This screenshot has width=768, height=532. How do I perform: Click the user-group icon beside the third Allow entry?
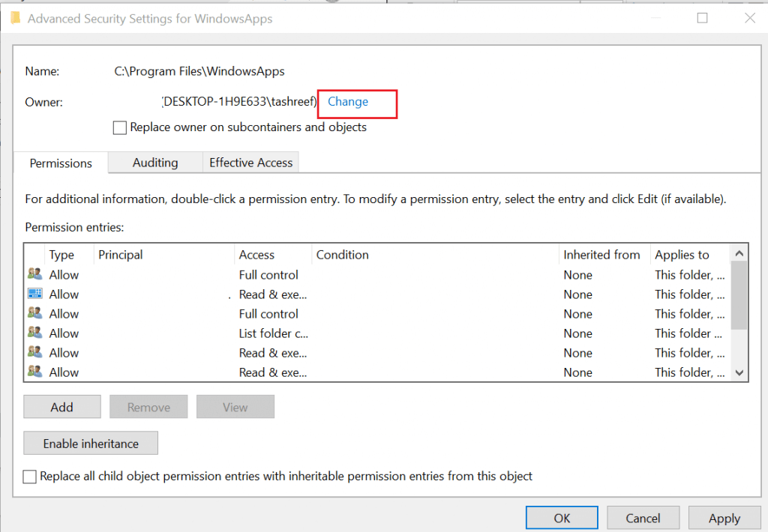click(34, 313)
